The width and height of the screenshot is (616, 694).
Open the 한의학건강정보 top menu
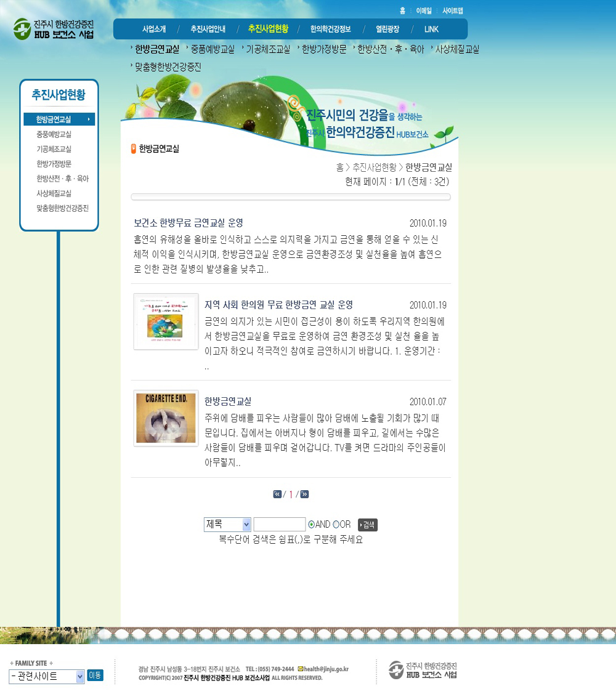[330, 29]
